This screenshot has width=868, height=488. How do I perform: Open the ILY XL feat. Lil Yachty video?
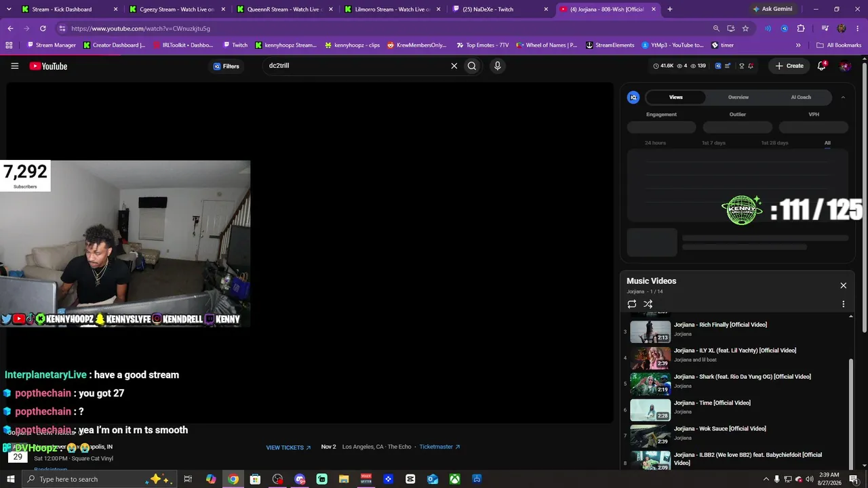[x=735, y=350]
